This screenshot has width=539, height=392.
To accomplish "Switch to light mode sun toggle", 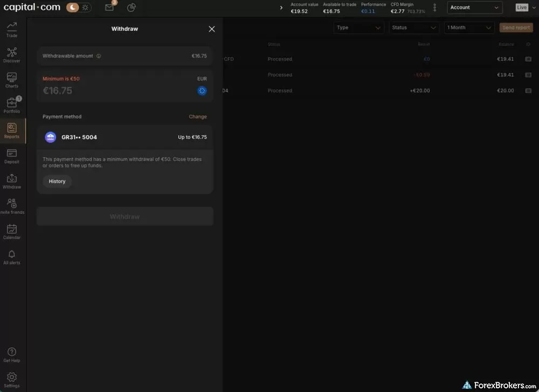I will click(86, 7).
